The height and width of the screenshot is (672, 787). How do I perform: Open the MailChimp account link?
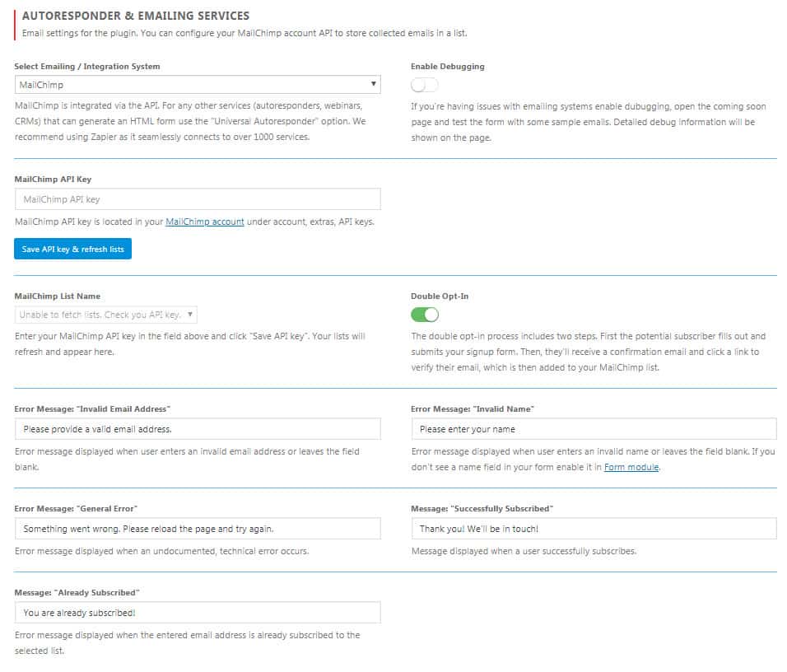point(205,222)
